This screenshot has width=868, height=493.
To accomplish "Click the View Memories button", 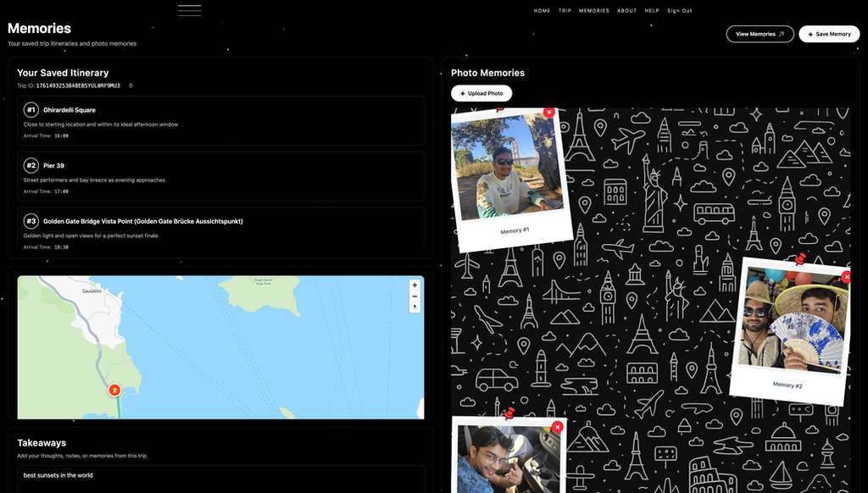I will (759, 34).
